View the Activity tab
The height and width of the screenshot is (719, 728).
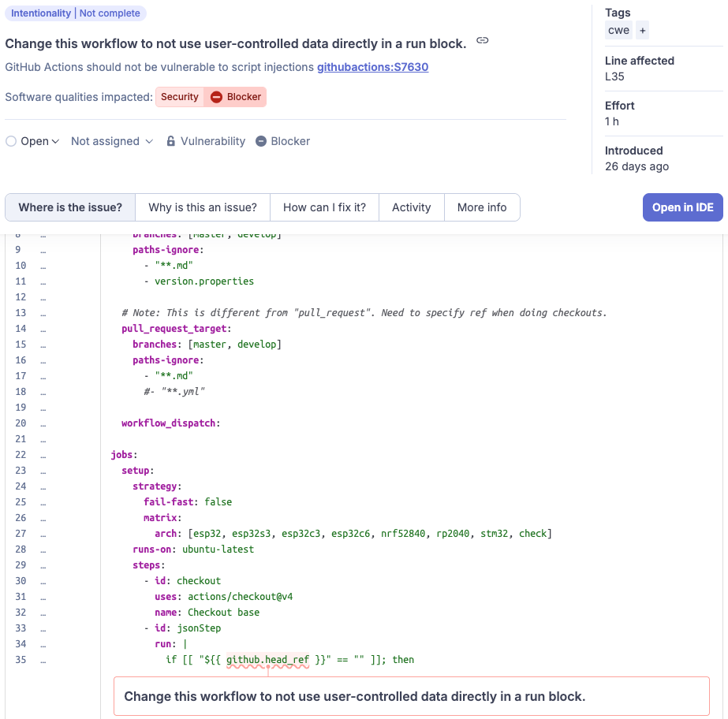(411, 207)
